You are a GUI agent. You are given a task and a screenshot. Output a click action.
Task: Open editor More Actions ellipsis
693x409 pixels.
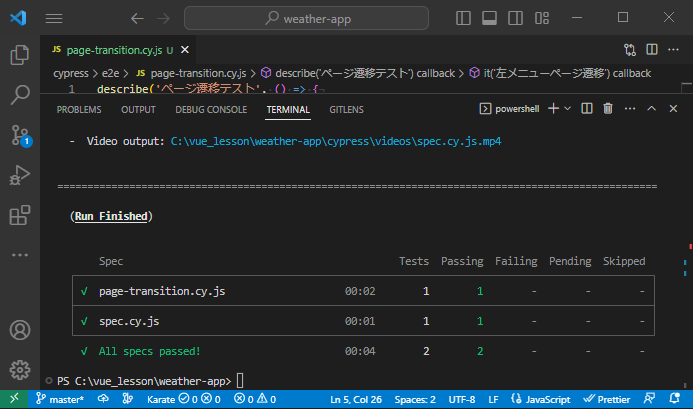[x=673, y=50]
